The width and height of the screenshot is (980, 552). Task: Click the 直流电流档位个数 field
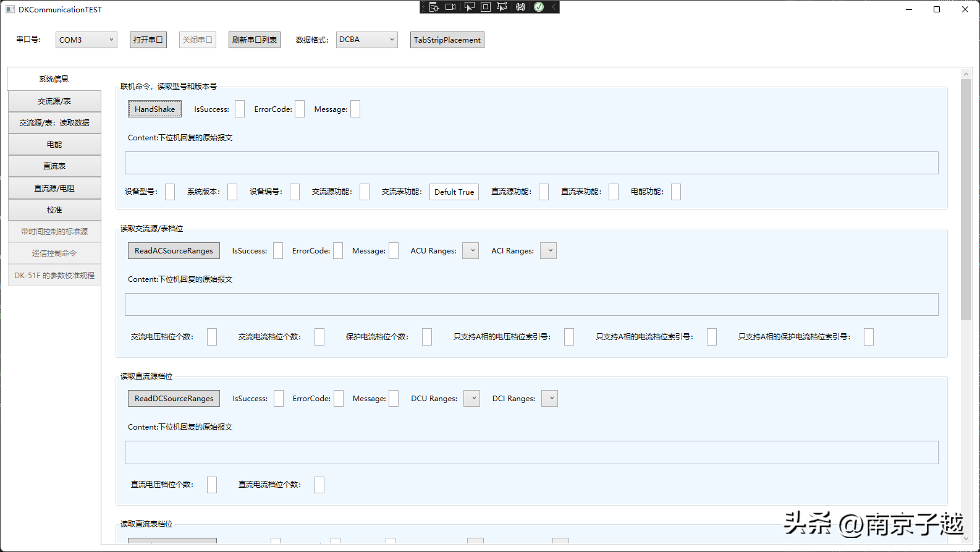(x=319, y=485)
